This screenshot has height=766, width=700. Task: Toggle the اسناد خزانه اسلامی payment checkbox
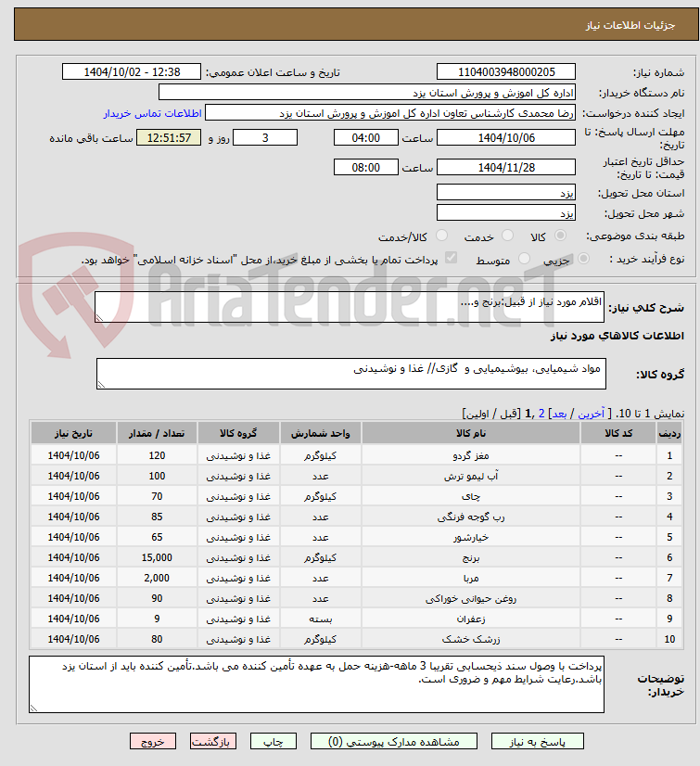coord(451,258)
